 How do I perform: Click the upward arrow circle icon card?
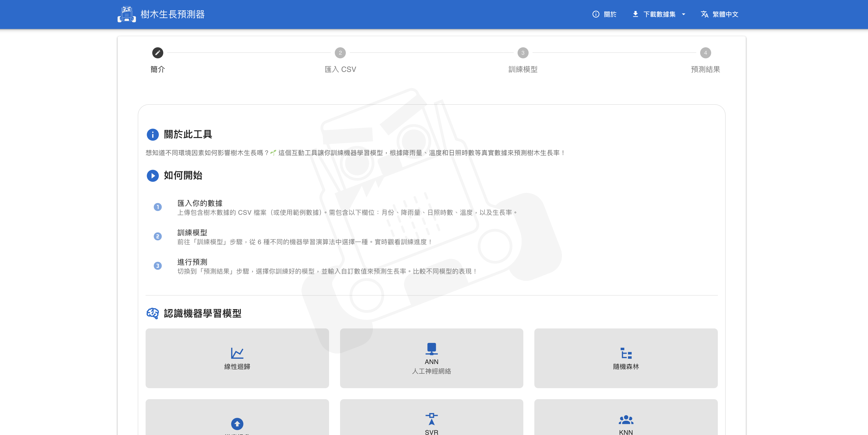237,424
